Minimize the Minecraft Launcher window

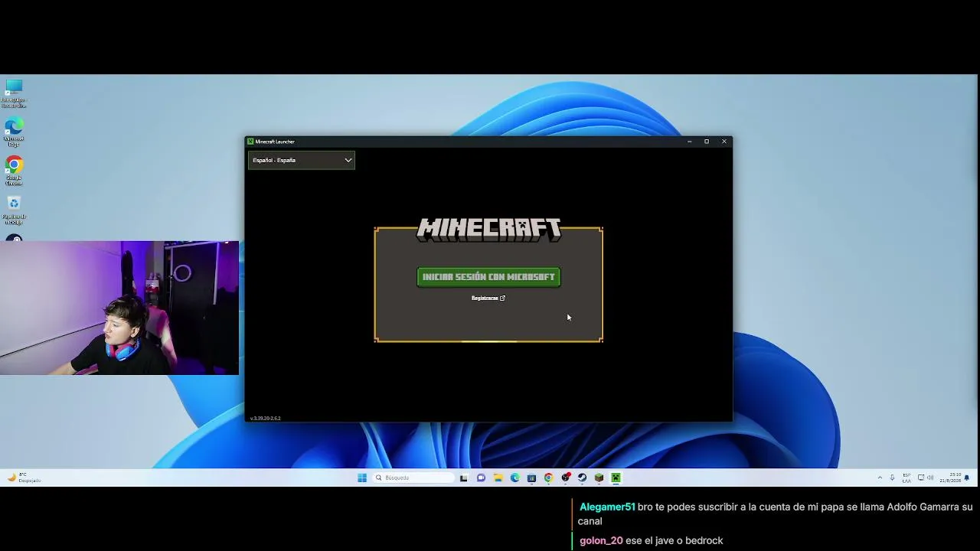coord(689,142)
